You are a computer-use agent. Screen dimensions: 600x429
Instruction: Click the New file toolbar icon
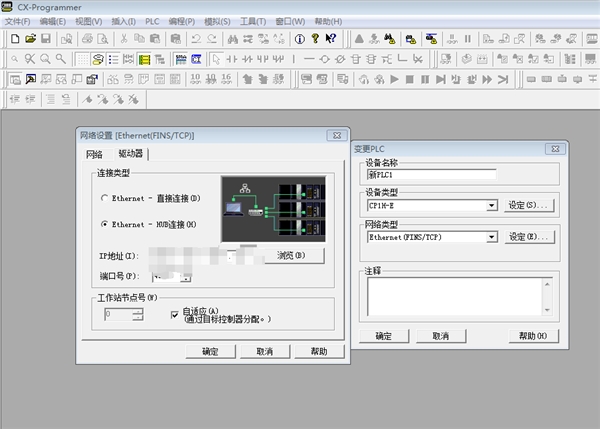coord(14,39)
